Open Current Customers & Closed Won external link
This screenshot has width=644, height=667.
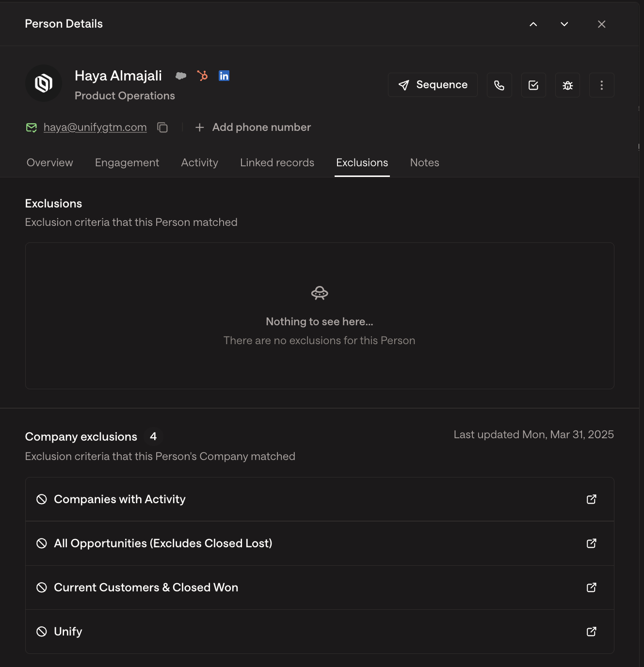click(592, 588)
